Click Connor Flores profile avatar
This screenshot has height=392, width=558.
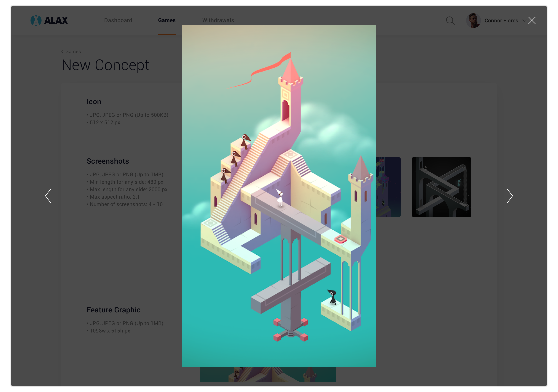pos(473,20)
